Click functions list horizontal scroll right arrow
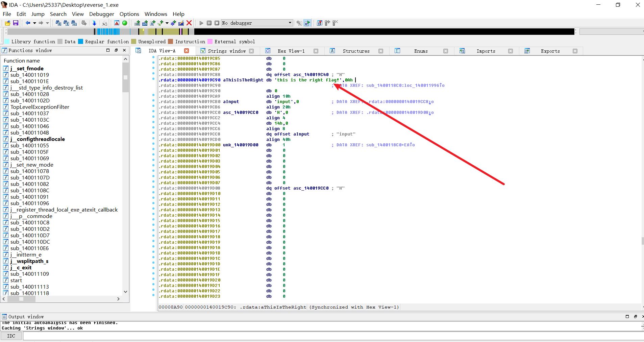644x342 pixels. coord(118,299)
